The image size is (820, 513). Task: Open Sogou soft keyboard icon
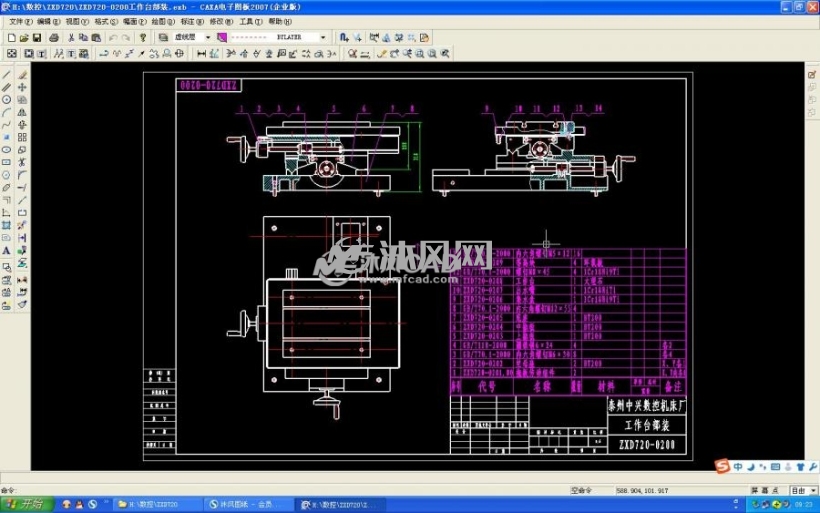pyautogui.click(x=776, y=466)
